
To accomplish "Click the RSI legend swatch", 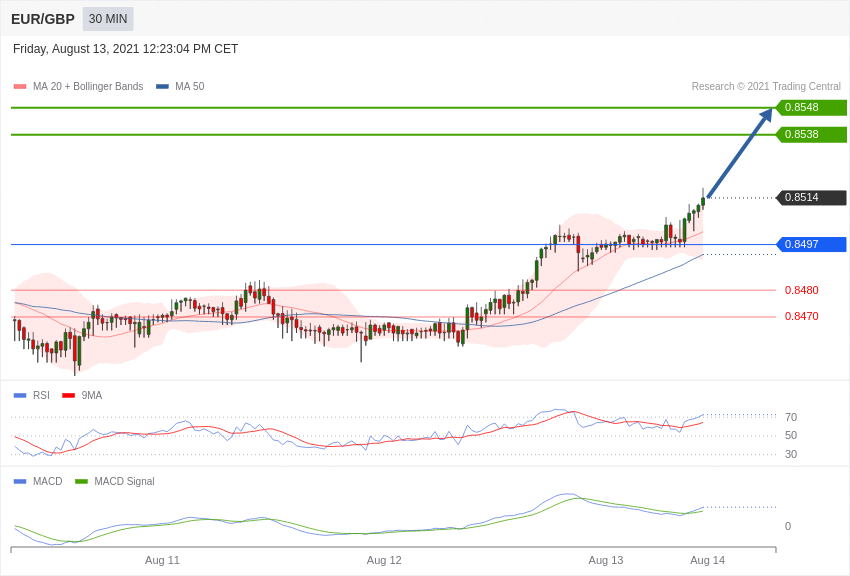I will 20,396.
